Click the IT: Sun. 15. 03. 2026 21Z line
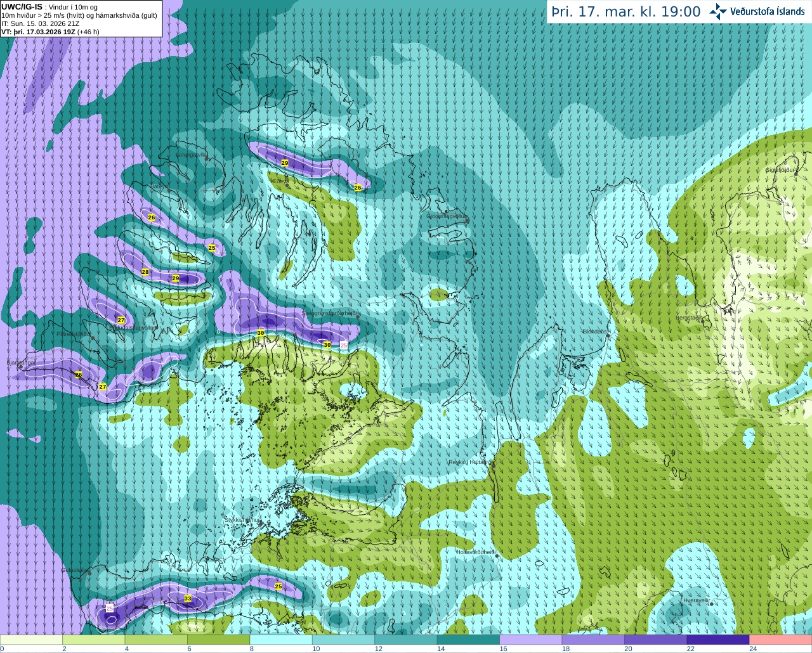Screen dimensions: 812x653 click(x=40, y=23)
